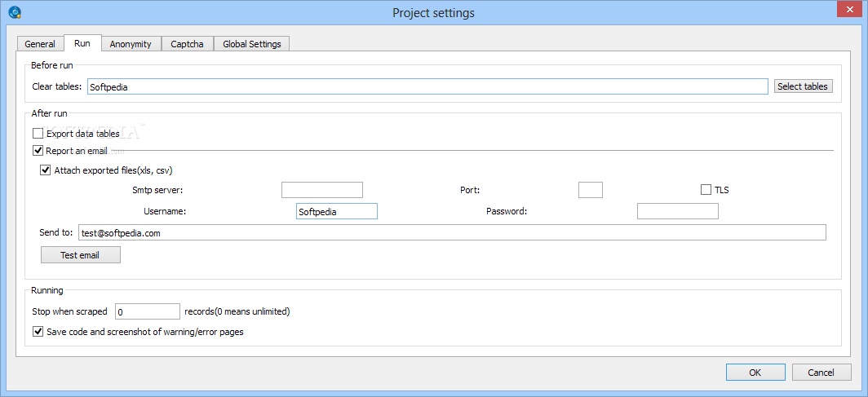Viewport: 868px width, 397px height.
Task: Open the Global Settings tab
Action: (252, 44)
